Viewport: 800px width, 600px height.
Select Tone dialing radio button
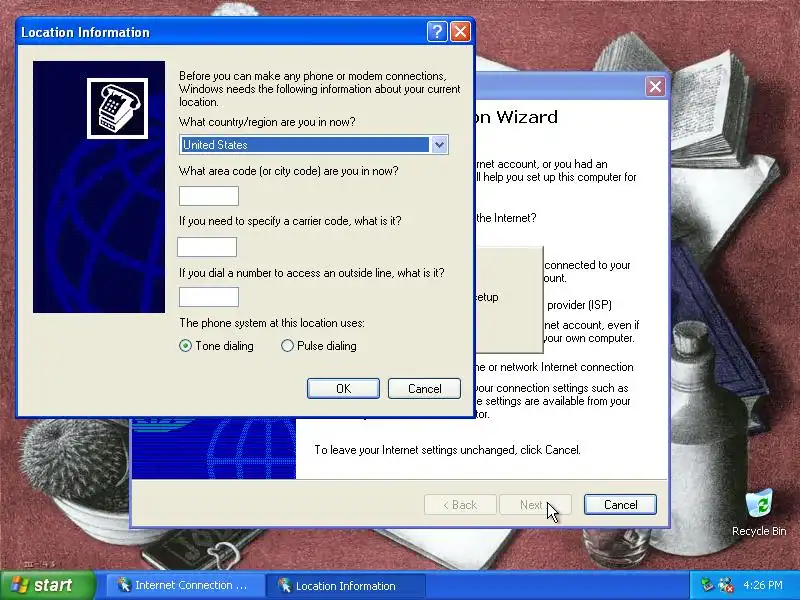186,346
